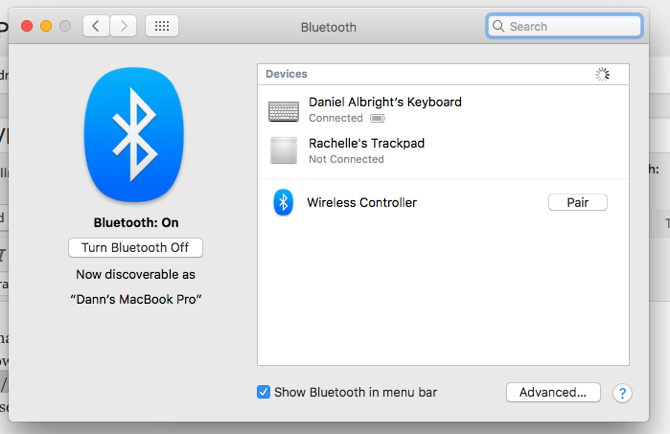The height and width of the screenshot is (434, 670).
Task: Click the large Bluetooth logo icon
Action: coord(134,137)
